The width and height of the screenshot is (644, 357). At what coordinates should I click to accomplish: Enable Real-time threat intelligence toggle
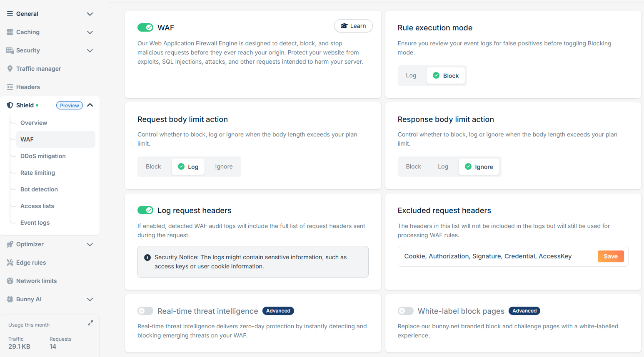tap(145, 311)
